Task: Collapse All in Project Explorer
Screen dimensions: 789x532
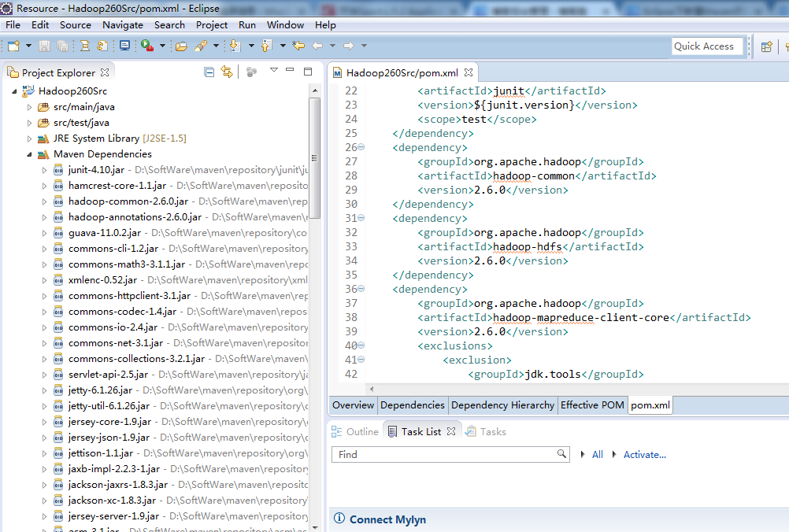Action: click(x=209, y=72)
